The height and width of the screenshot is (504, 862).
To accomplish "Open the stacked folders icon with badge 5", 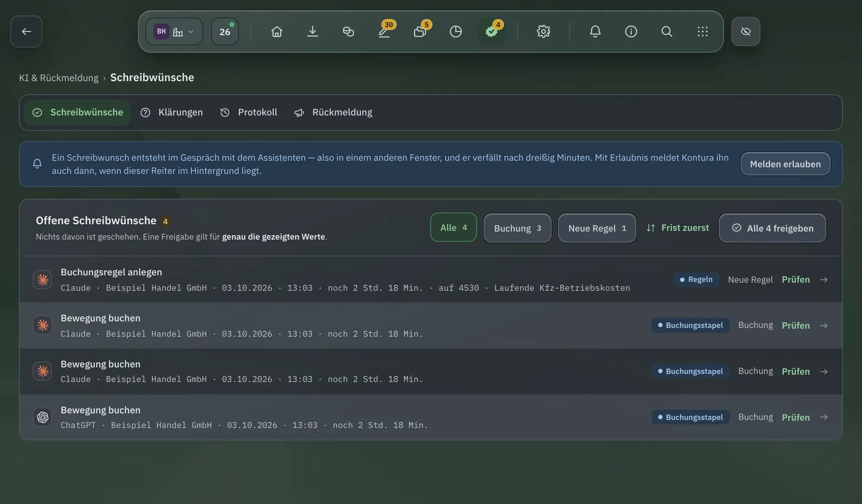I will pyautogui.click(x=420, y=31).
